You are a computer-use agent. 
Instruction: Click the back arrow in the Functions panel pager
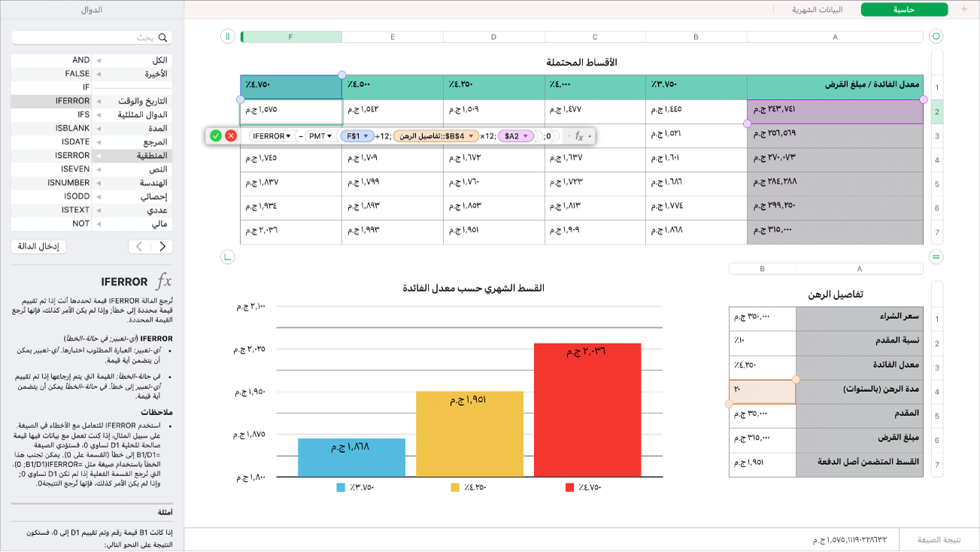pos(138,245)
